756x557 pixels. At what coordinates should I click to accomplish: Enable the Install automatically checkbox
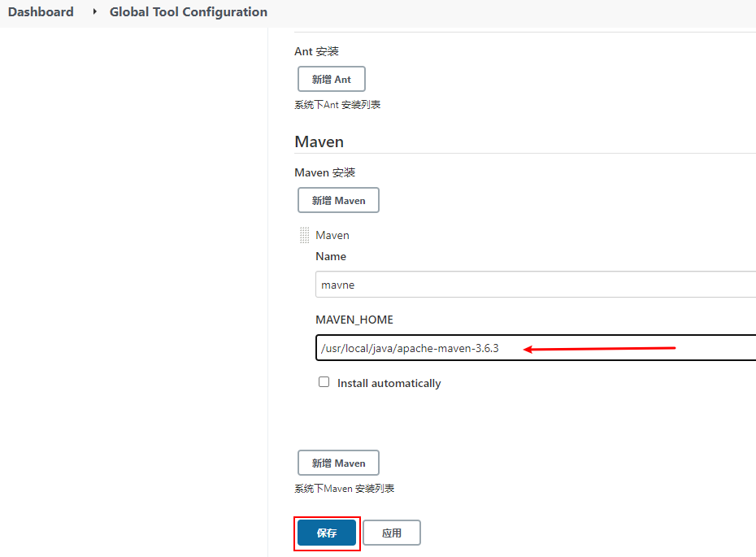(x=324, y=381)
